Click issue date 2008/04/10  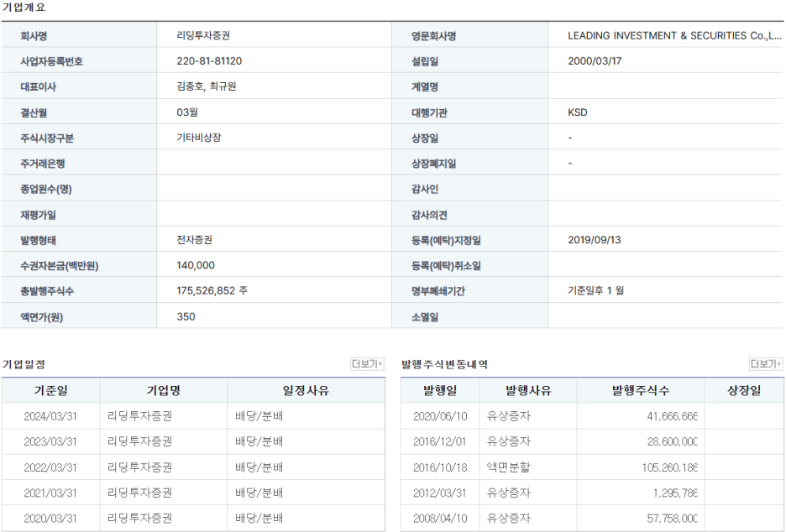[440, 519]
